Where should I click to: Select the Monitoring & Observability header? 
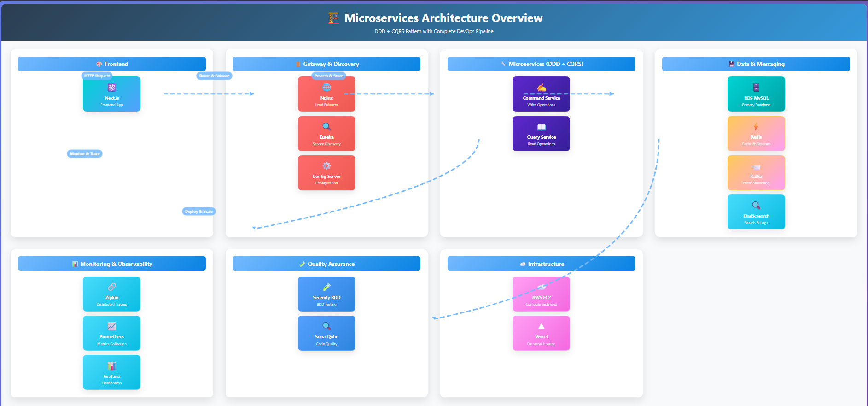coord(112,264)
